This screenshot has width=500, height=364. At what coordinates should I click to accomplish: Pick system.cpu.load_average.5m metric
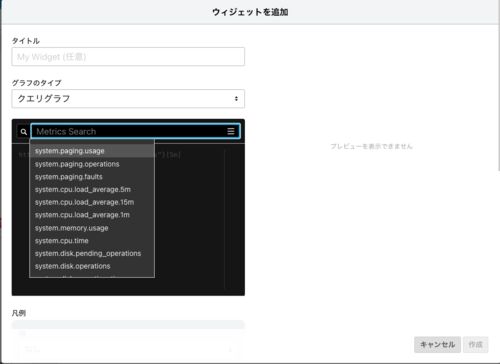coord(92,189)
